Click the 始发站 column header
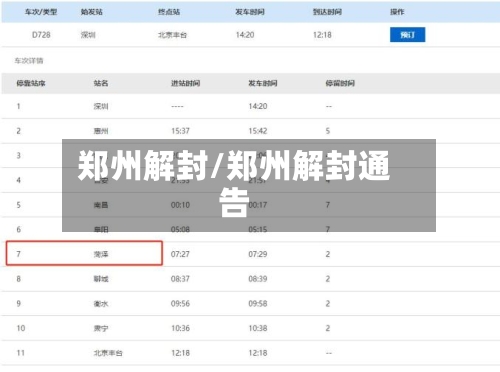Screen dimensions: 500x372 point(92,12)
